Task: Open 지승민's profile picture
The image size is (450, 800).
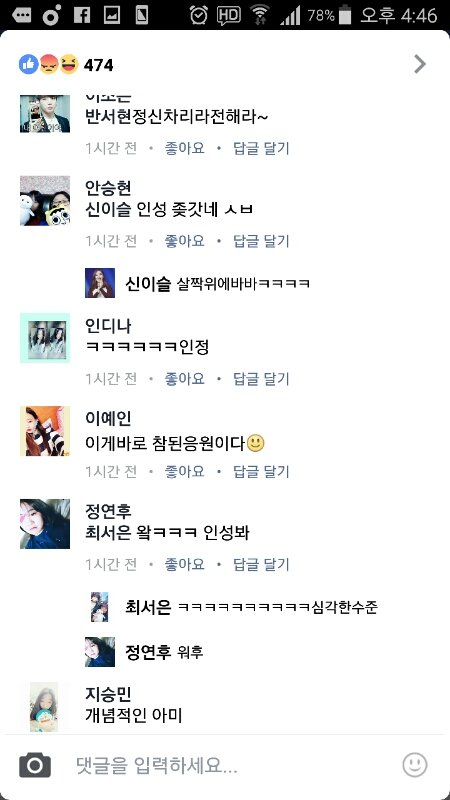Action: (44, 707)
